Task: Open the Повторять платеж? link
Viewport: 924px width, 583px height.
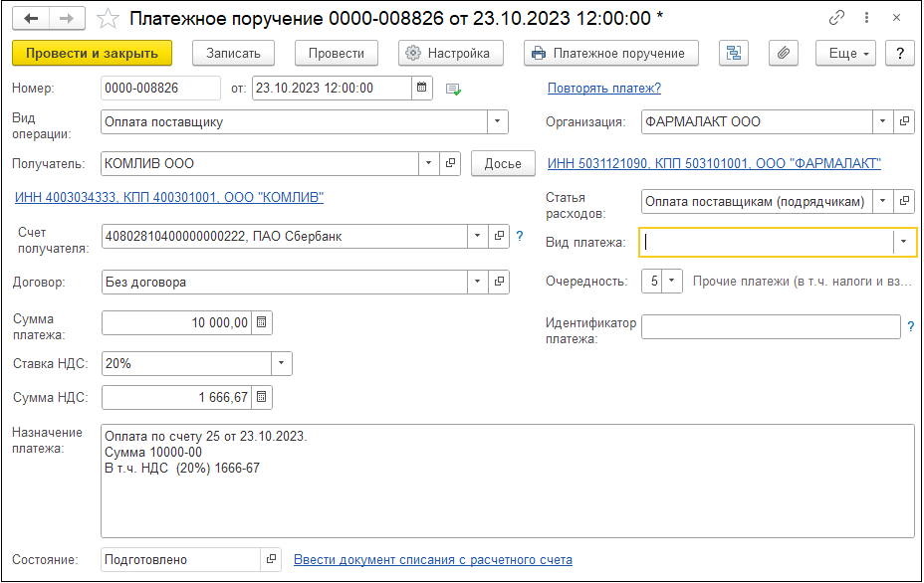Action: 604,88
